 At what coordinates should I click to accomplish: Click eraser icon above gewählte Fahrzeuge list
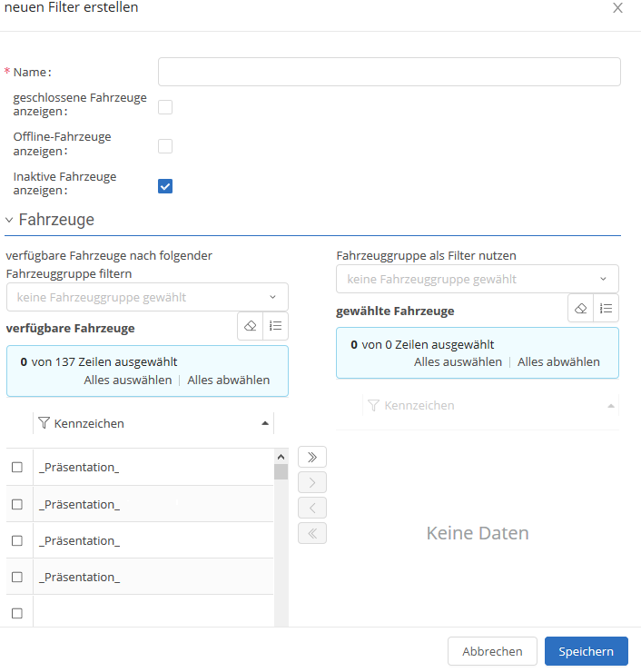pyautogui.click(x=581, y=309)
